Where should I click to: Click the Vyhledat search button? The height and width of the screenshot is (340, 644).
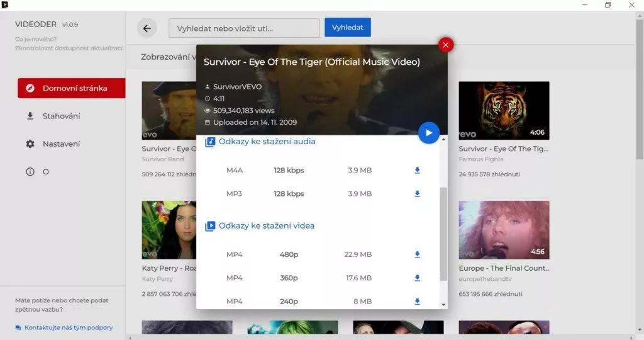pos(348,28)
